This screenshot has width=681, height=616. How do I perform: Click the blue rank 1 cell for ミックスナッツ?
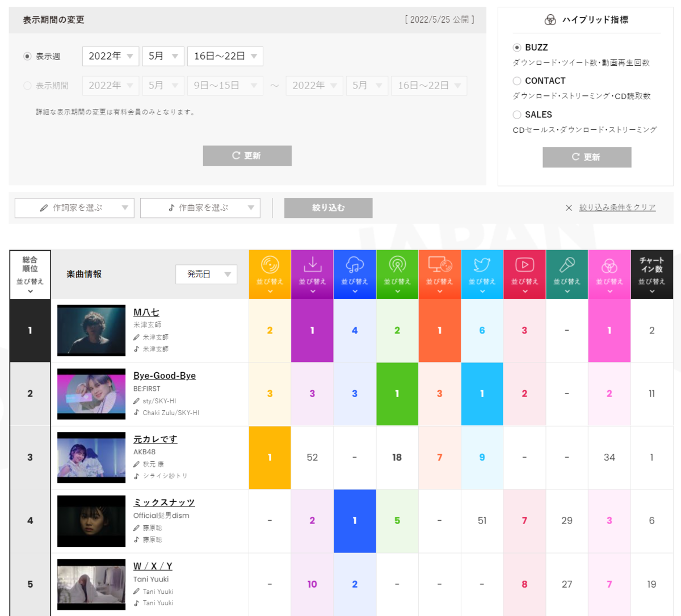pos(355,521)
